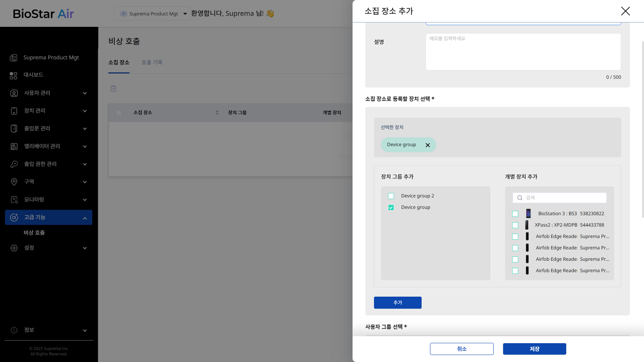Tick the XPass2 XP2-MDPB device checkbox
644x362 pixels.
(515, 225)
